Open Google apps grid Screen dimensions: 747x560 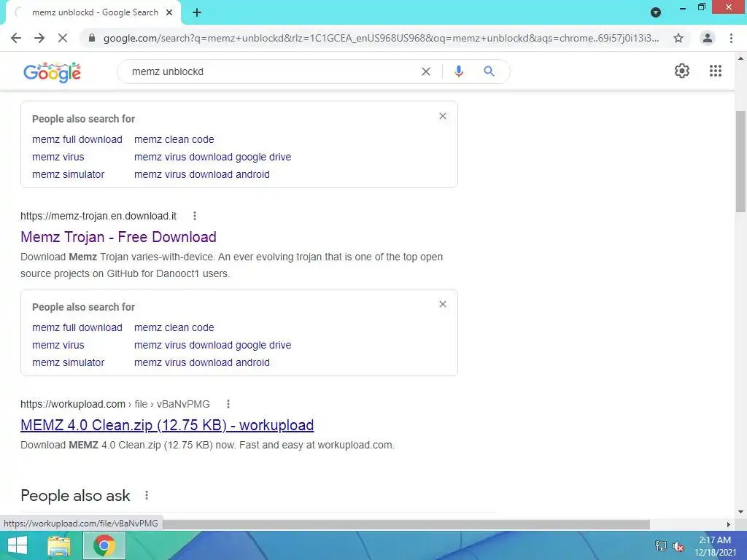point(716,71)
